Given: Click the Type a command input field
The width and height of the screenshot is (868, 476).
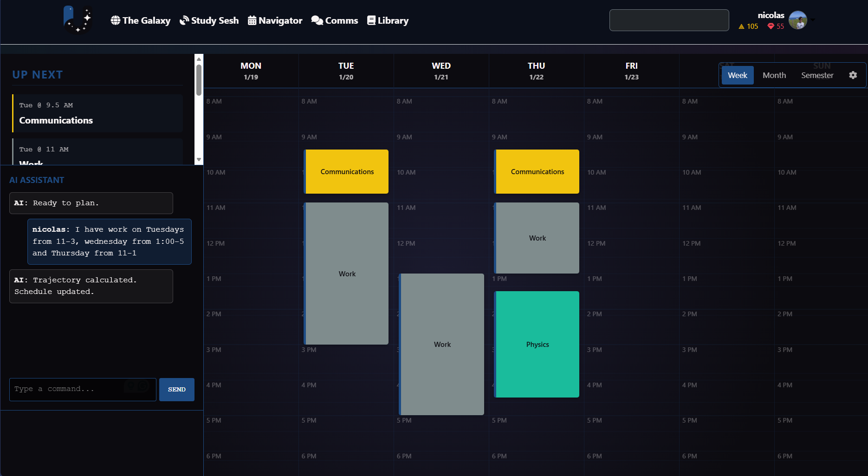Looking at the screenshot, I should click(x=82, y=389).
